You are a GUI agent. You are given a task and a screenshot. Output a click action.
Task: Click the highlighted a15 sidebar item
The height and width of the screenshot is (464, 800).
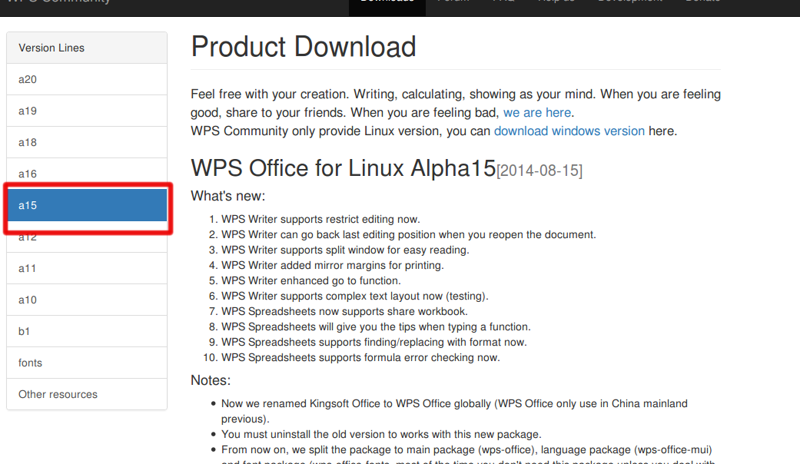tap(86, 206)
